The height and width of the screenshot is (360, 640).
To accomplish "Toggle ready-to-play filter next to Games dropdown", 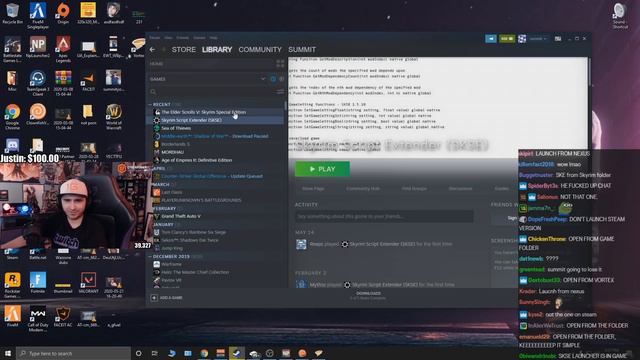I will [281, 79].
